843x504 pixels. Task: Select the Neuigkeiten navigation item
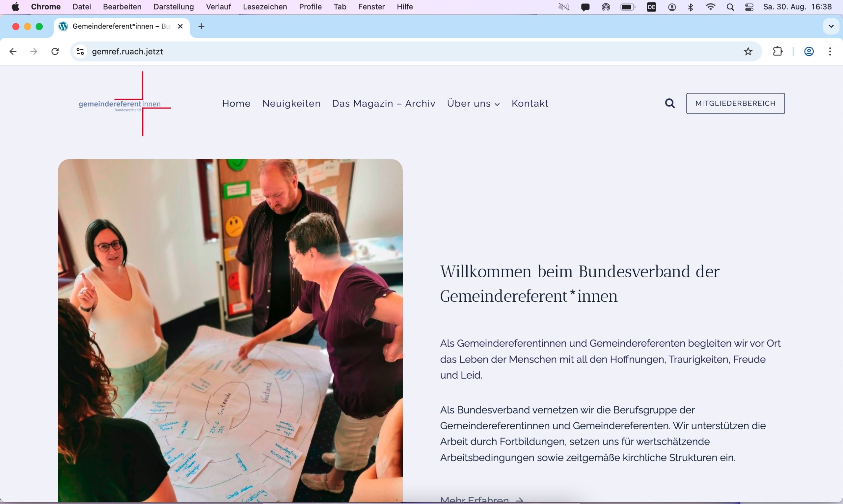[x=291, y=104]
